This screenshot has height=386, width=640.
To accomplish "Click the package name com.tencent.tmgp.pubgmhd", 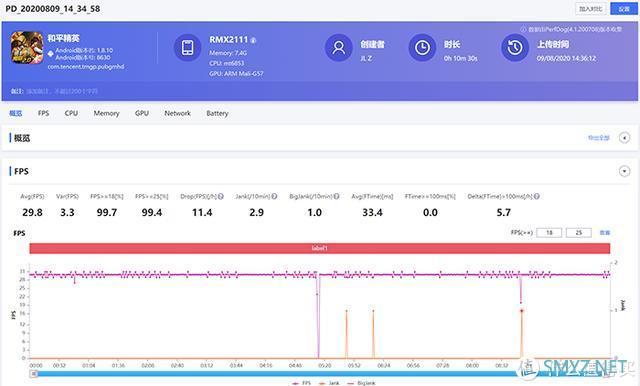I will (86, 67).
